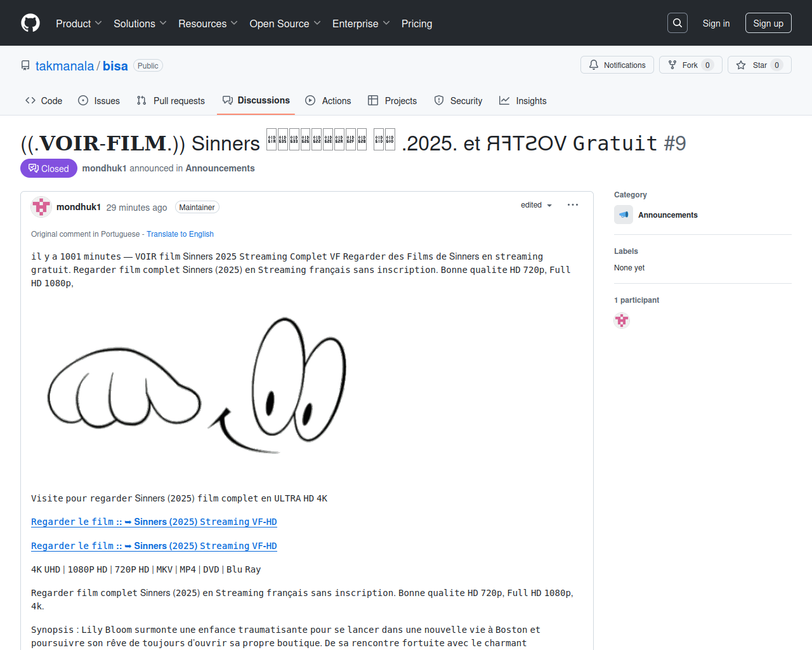Click the Projects table icon
812x650 pixels.
click(x=373, y=100)
